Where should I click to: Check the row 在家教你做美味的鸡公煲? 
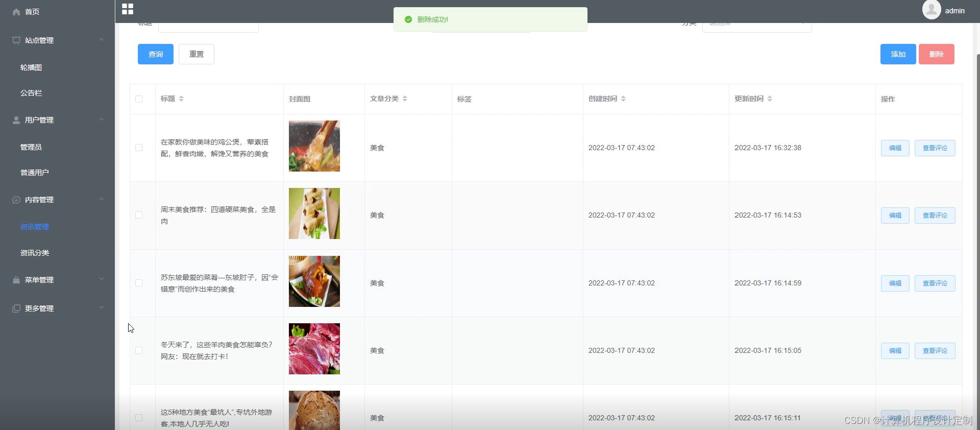(x=139, y=148)
